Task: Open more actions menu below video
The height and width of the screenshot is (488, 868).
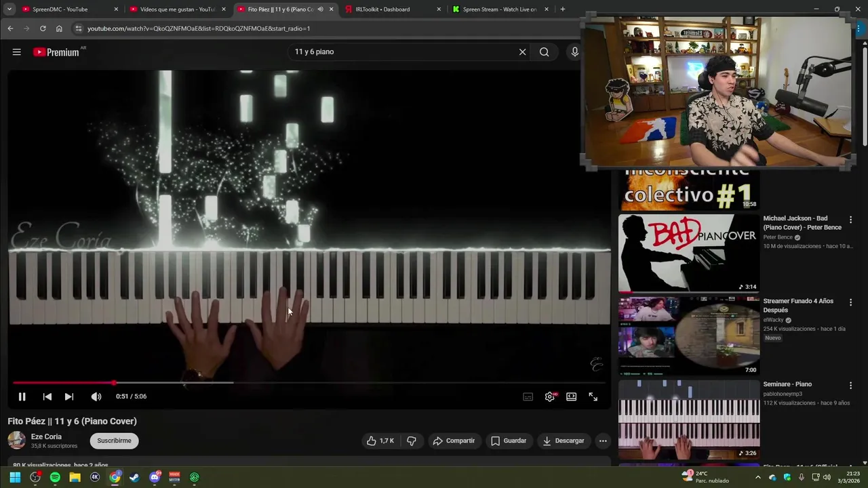Action: click(603, 441)
